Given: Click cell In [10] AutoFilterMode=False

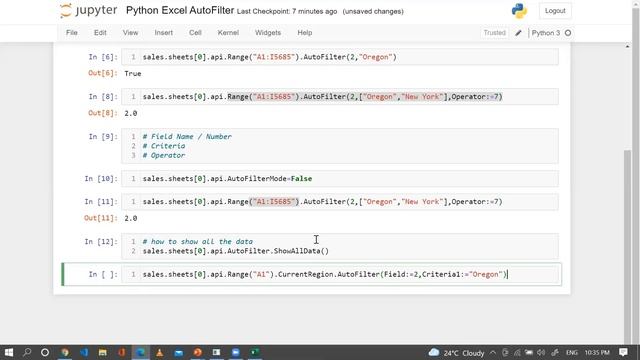Looking at the screenshot, I should (x=340, y=178).
